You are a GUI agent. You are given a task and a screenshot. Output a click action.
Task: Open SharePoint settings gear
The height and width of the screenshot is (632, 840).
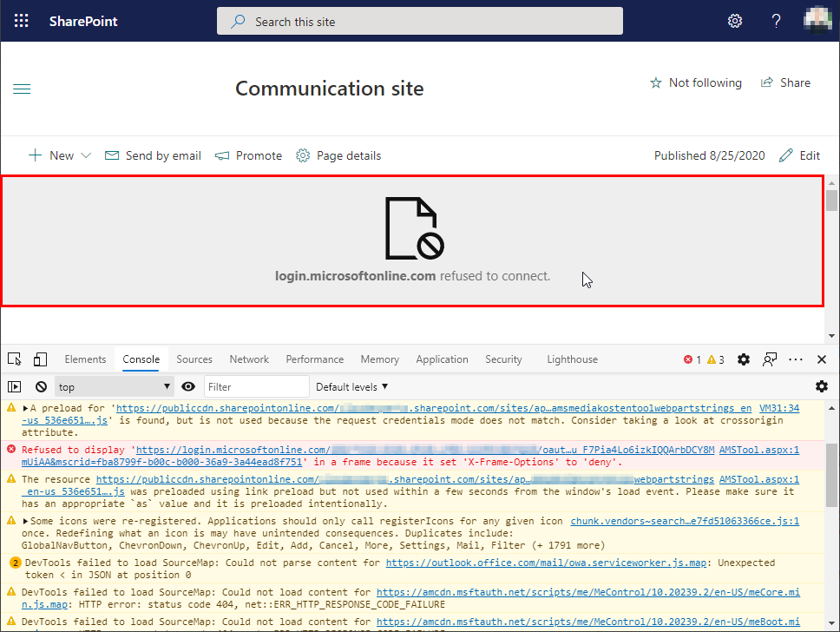(x=735, y=20)
